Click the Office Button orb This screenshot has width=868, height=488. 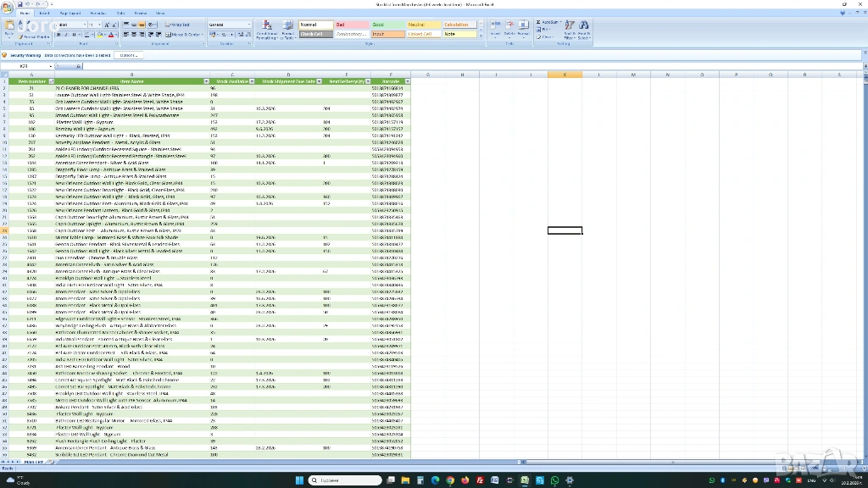coord(7,7)
